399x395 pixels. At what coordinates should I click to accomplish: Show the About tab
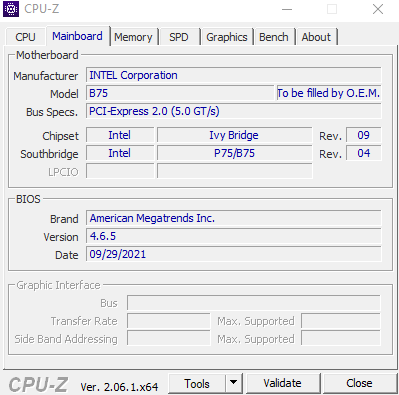pyautogui.click(x=316, y=37)
